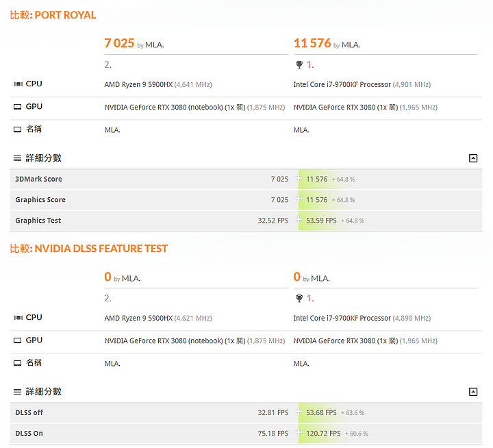Click CPU chip icon in DLSS Feature Test section
493x448 pixels.
pyautogui.click(x=18, y=317)
